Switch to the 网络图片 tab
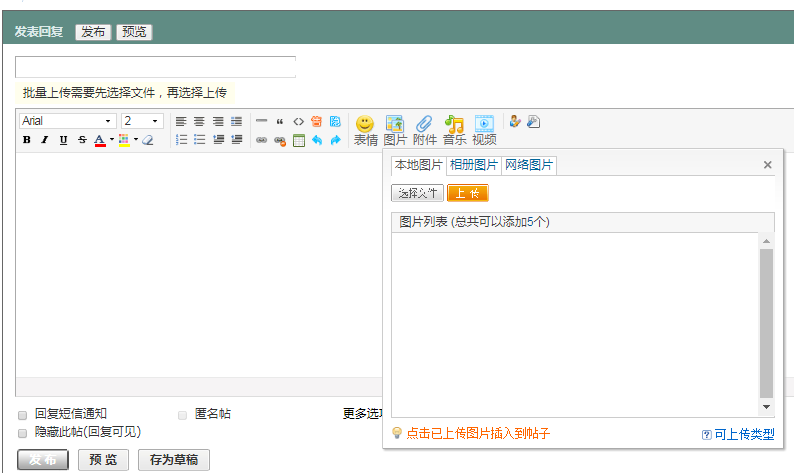This screenshot has height=473, width=794. tap(529, 165)
